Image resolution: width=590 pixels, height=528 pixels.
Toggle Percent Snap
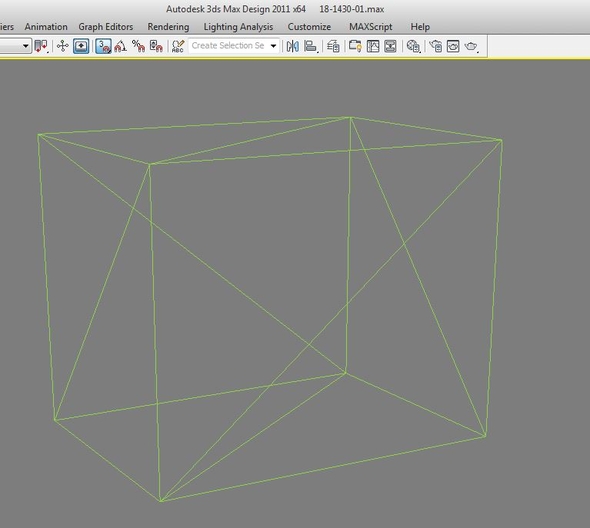[x=138, y=46]
